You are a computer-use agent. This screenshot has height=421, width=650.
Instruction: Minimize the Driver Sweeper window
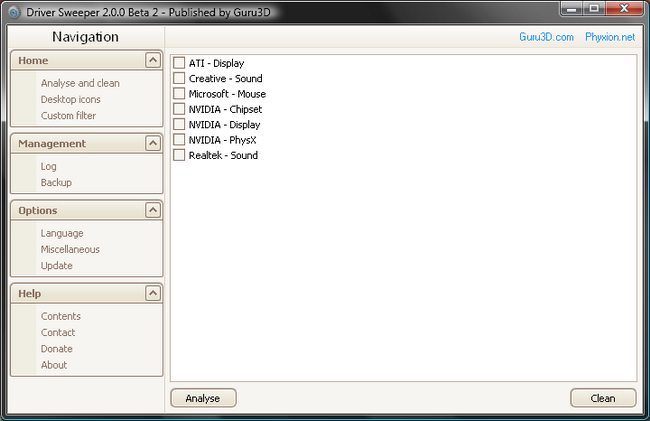[x=572, y=8]
